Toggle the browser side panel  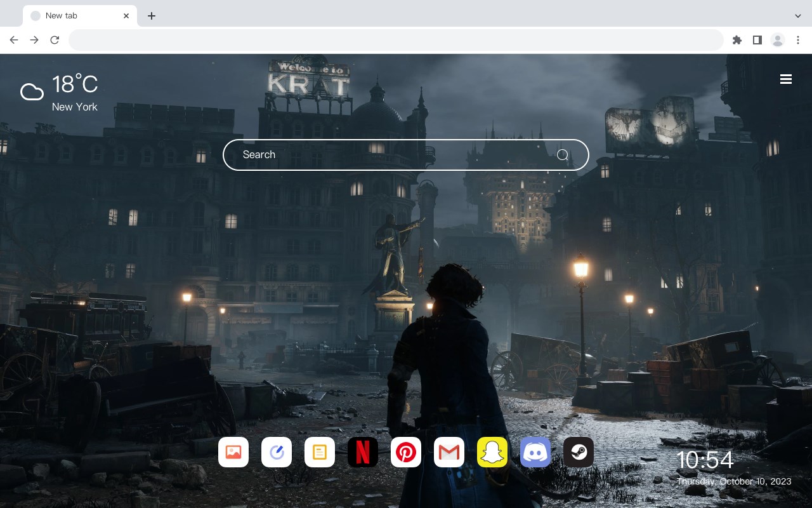tap(757, 40)
